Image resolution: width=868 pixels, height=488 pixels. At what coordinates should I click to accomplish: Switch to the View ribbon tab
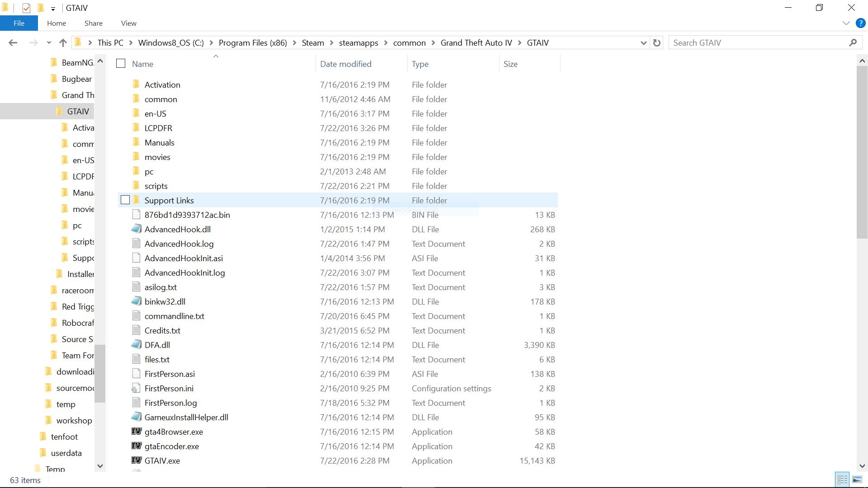point(128,23)
